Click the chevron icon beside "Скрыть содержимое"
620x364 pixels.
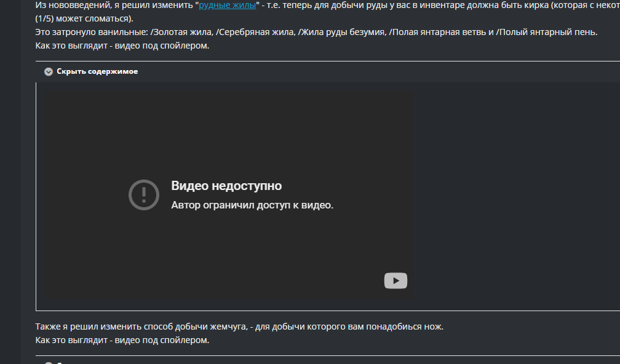point(49,71)
